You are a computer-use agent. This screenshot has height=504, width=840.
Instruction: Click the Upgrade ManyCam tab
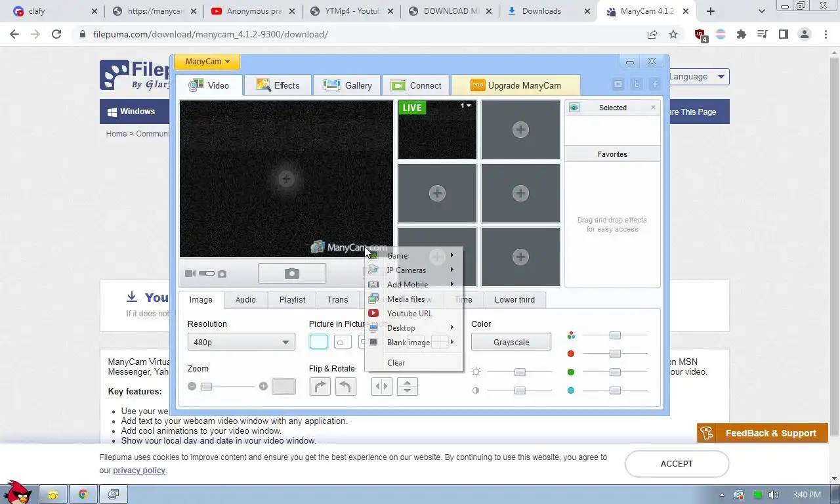pyautogui.click(x=516, y=85)
